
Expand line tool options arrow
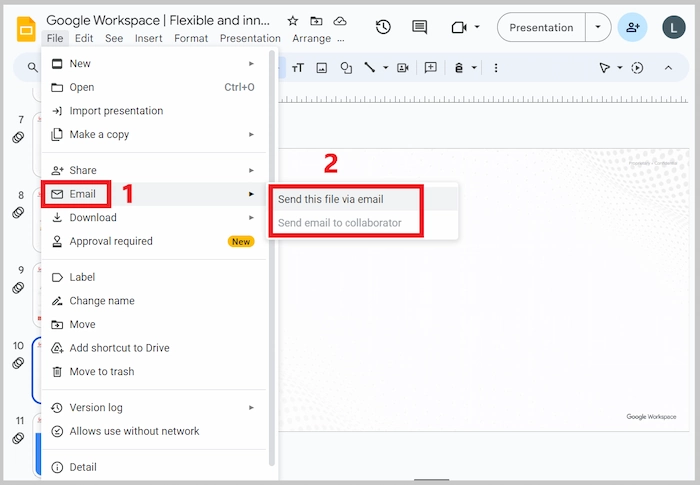point(385,68)
